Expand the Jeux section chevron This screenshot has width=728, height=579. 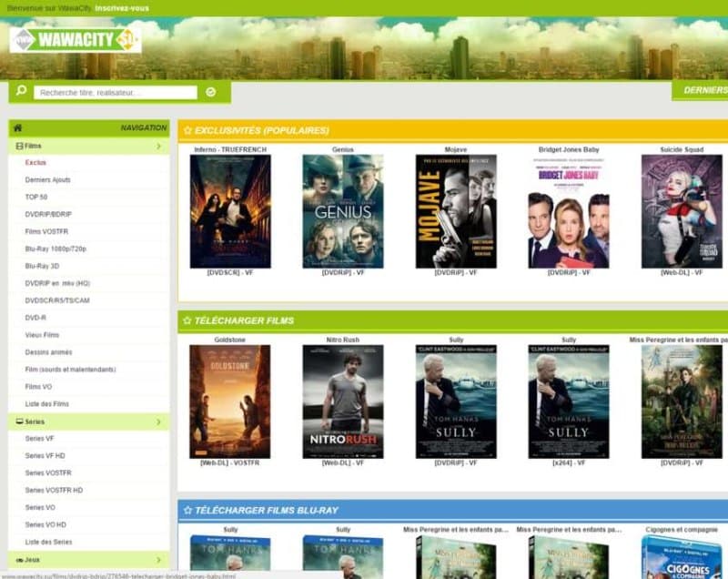pos(158,560)
